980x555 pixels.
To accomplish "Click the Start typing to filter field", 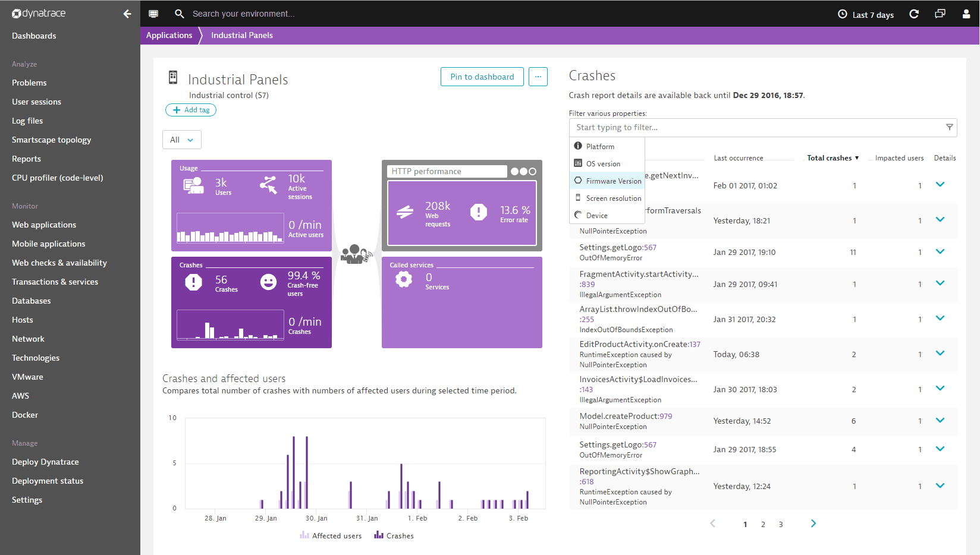I will pyautogui.click(x=763, y=127).
